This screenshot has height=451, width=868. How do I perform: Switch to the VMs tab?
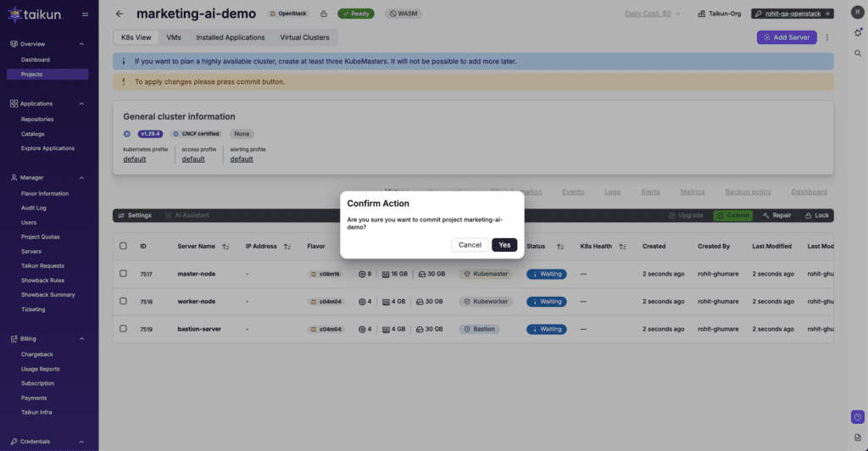point(174,37)
